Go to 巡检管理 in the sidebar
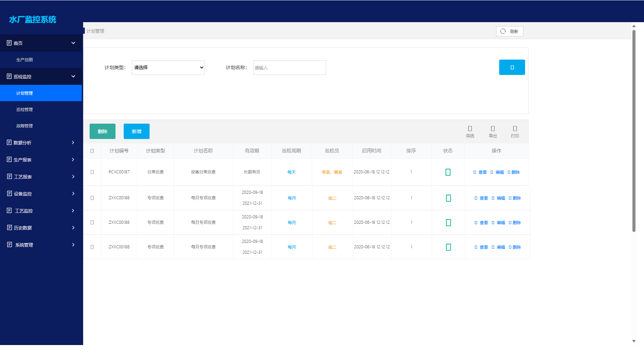644x359 pixels. coord(41,109)
